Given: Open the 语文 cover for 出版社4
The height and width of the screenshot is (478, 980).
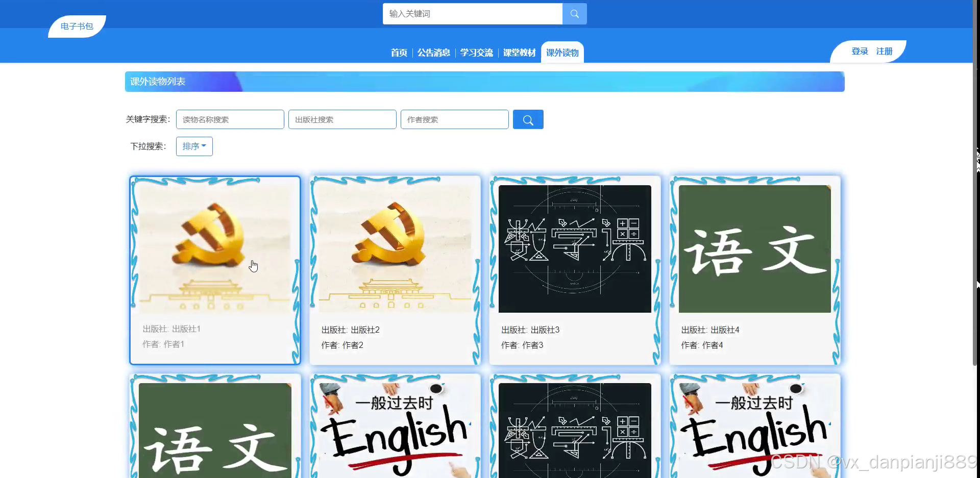Looking at the screenshot, I should (x=755, y=249).
